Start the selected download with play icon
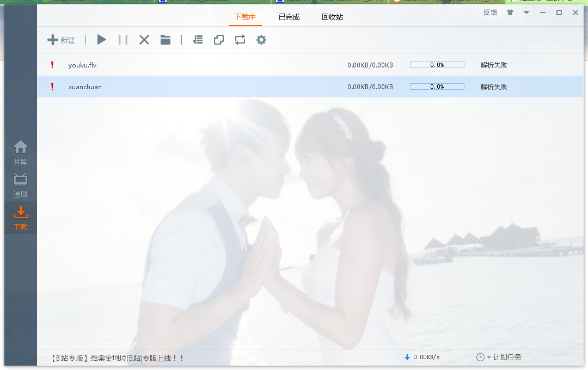Screen dimensions: 588x370 coord(102,40)
